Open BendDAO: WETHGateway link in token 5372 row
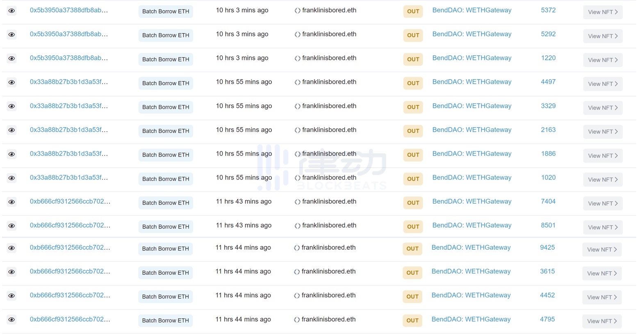Image resolution: width=644 pixels, height=335 pixels. [x=471, y=10]
